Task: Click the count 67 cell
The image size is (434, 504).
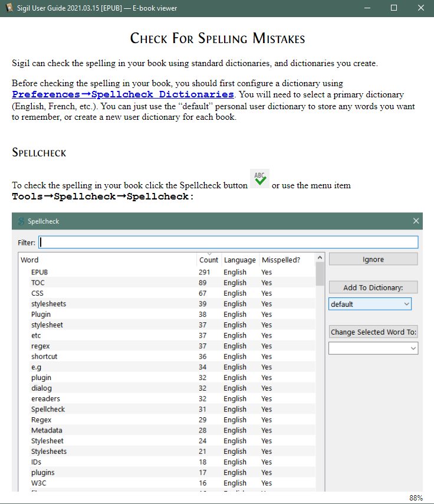Action: (202, 293)
